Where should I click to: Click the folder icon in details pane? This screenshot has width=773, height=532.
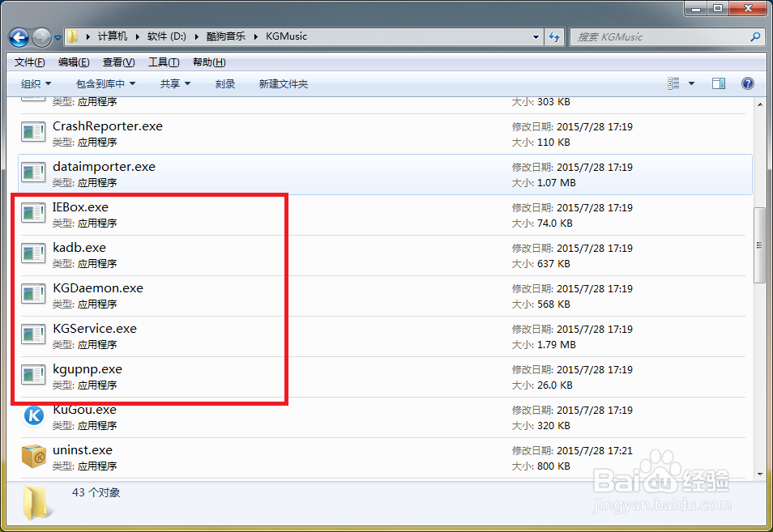pos(36,502)
